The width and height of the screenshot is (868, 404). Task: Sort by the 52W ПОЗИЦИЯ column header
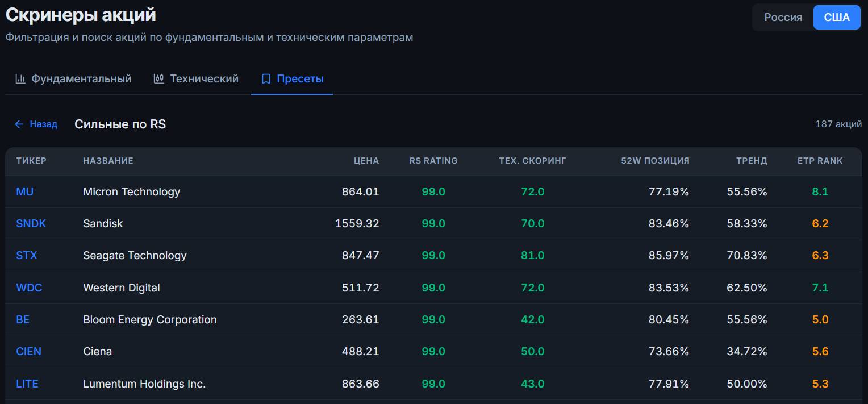coord(656,161)
